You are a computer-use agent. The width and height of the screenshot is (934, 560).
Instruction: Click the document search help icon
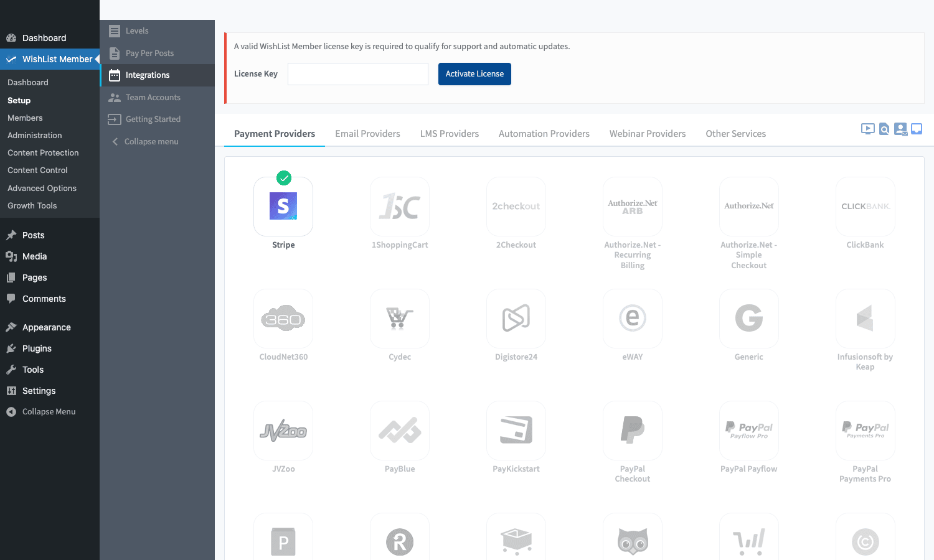(x=884, y=129)
